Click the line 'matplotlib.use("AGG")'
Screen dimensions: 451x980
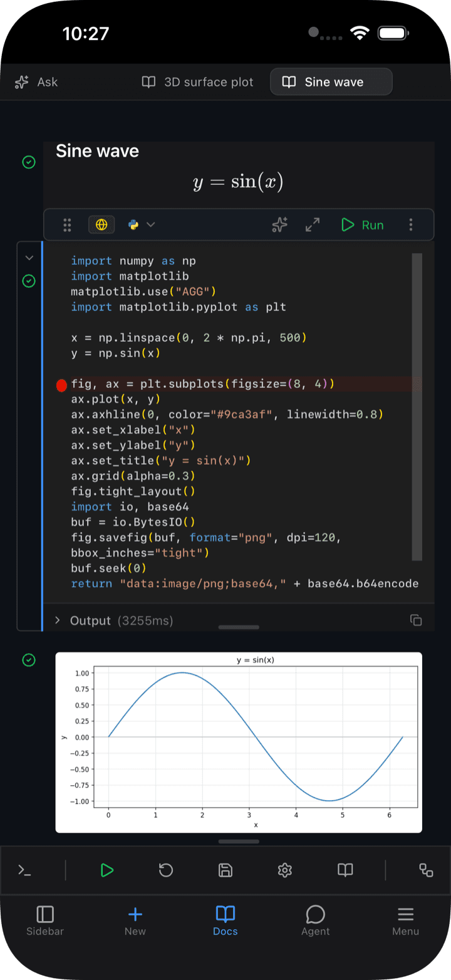coord(143,292)
